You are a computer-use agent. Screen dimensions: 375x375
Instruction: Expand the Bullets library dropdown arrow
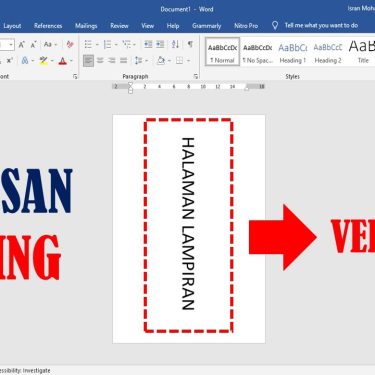click(97, 45)
